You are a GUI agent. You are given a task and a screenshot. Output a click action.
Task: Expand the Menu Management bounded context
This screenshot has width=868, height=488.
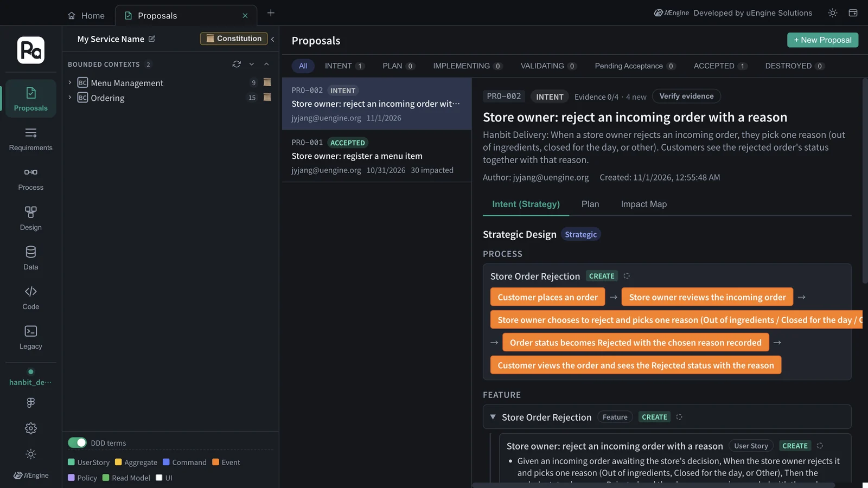coord(70,82)
